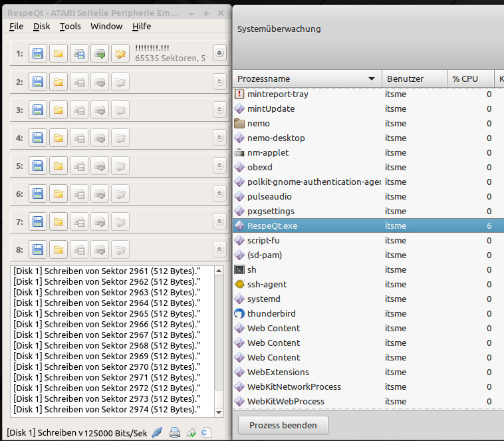Toggle auto-commit for drive 1
The height and width of the screenshot is (441, 504).
coord(100,53)
